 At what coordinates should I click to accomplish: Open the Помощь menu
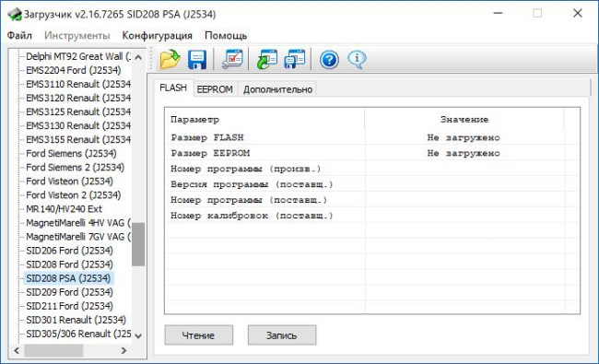tap(226, 36)
